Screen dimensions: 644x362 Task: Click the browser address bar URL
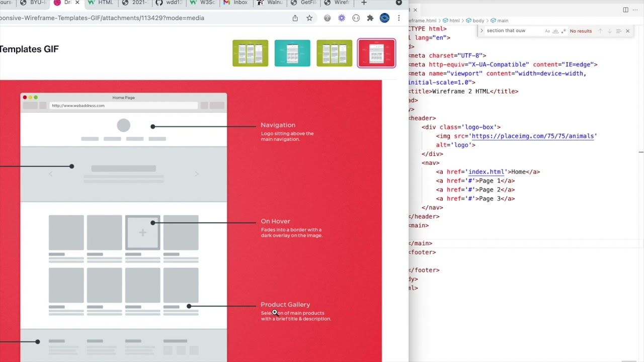[x=102, y=18]
